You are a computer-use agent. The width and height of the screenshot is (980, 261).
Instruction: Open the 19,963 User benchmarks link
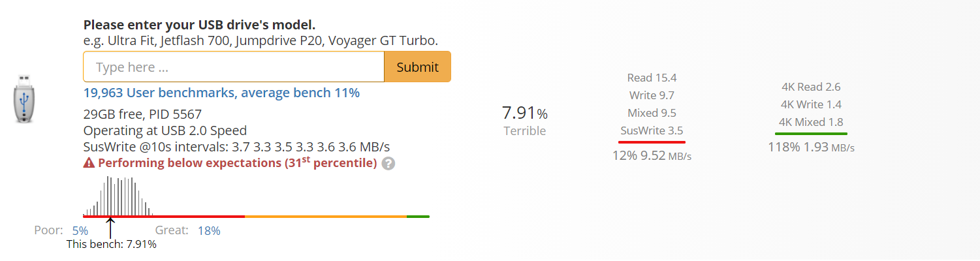coord(221,93)
